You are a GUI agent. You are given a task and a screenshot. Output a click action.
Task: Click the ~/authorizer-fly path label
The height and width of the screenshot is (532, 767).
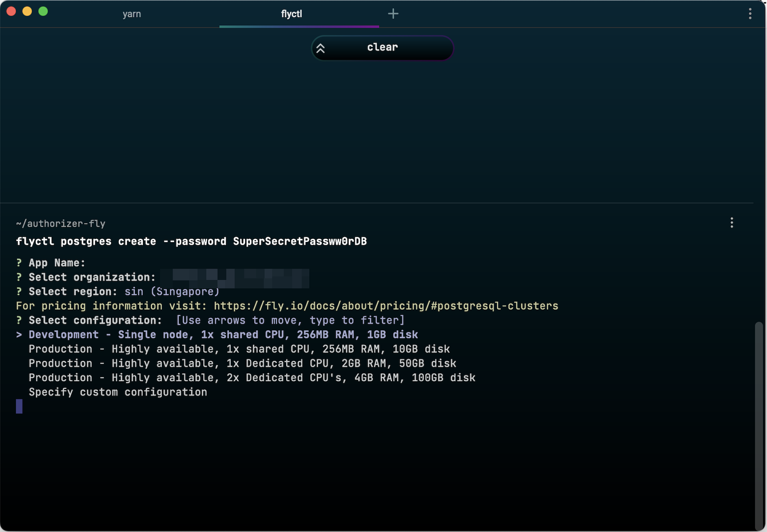60,223
